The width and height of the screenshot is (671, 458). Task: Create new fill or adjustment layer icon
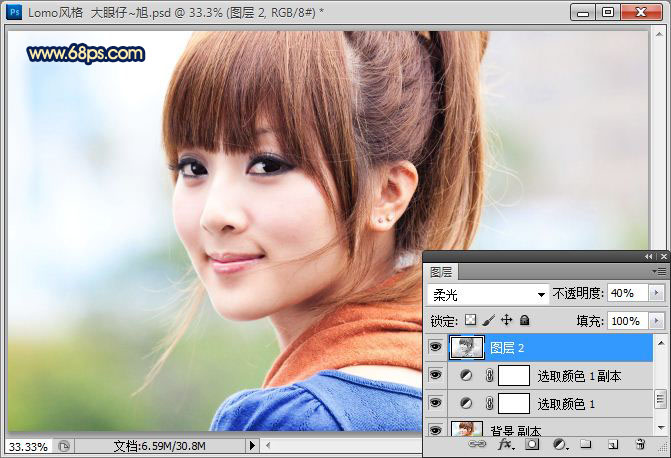coord(560,444)
